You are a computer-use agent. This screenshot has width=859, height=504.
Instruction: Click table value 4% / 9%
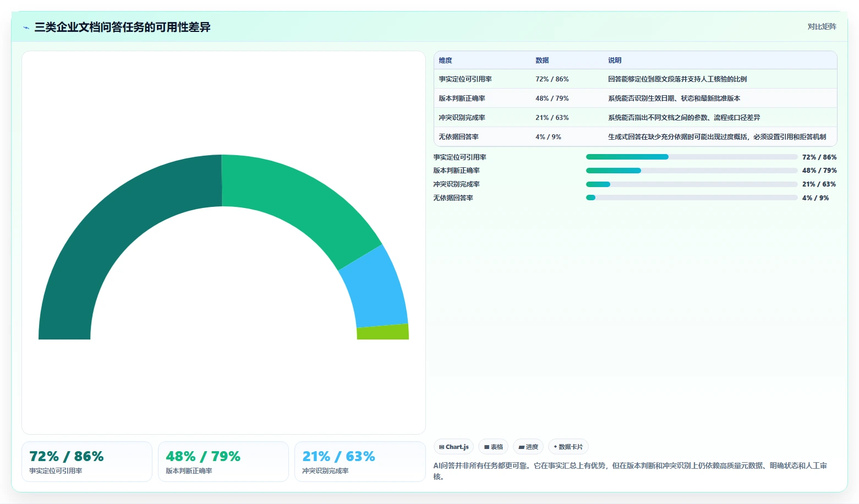[548, 137]
